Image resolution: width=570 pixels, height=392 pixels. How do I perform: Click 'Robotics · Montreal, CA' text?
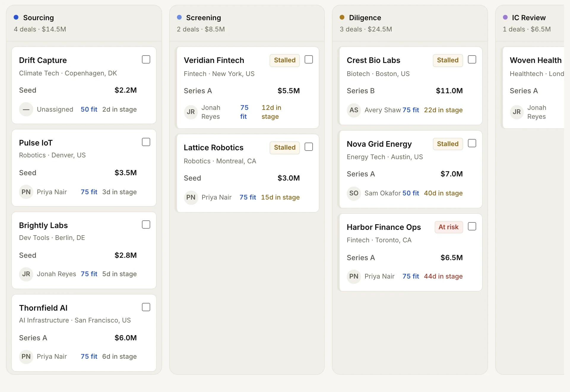point(220,161)
